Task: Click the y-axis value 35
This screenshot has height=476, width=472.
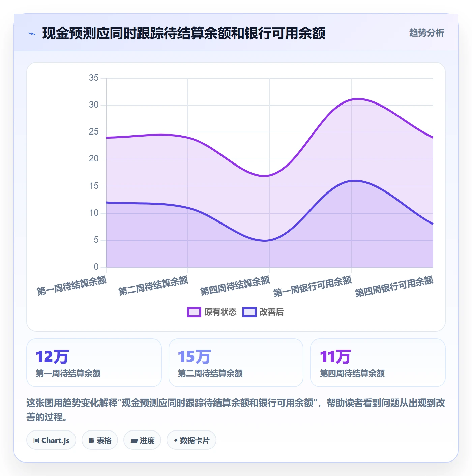Action: click(94, 78)
